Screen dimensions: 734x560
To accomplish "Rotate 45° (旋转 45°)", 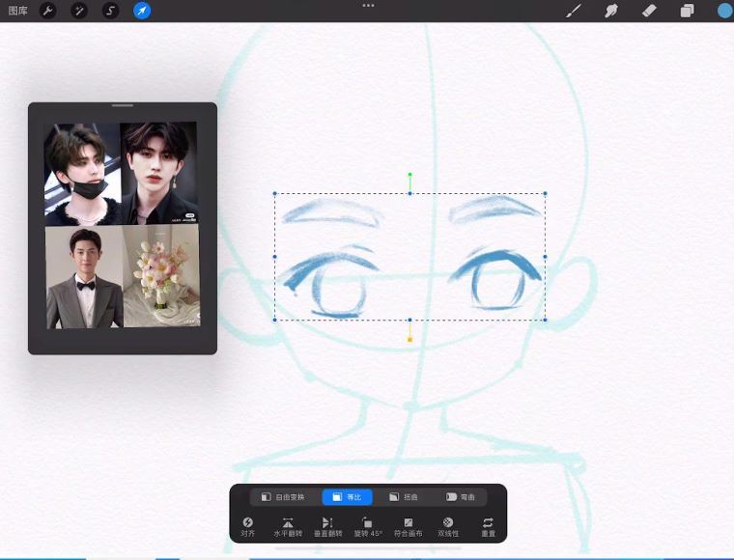I will pyautogui.click(x=368, y=527).
